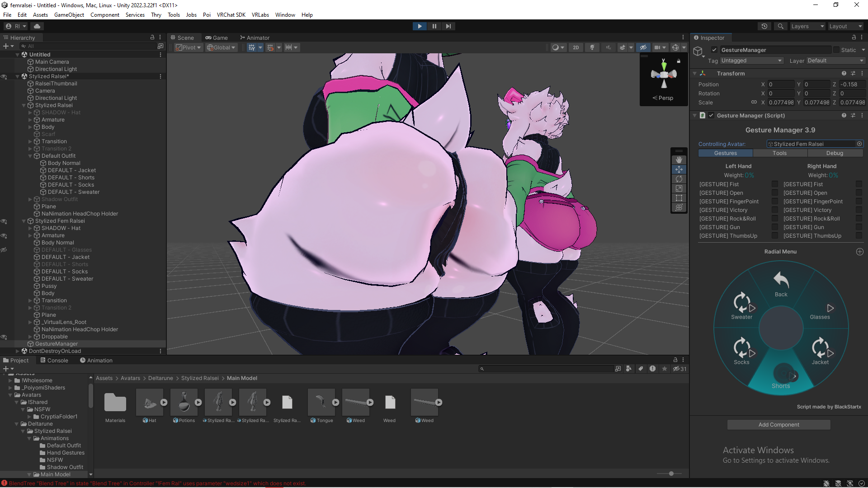868x488 pixels.
Task: Open the Layers dropdown in toolbar
Action: click(x=807, y=26)
